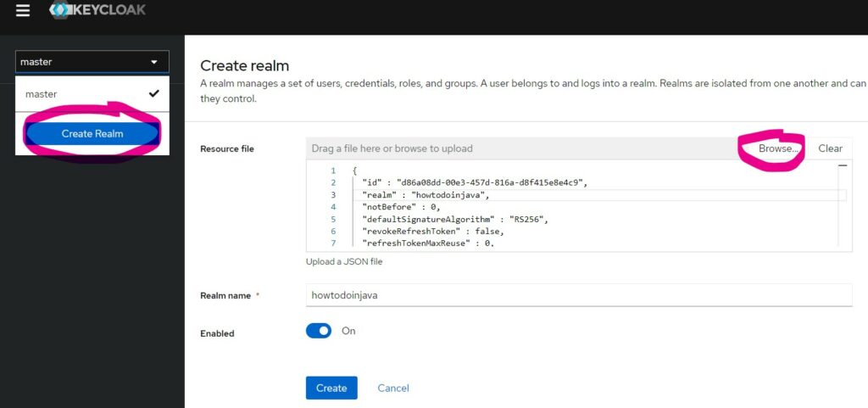Click the blue Create button
The image size is (868, 408).
(x=331, y=388)
